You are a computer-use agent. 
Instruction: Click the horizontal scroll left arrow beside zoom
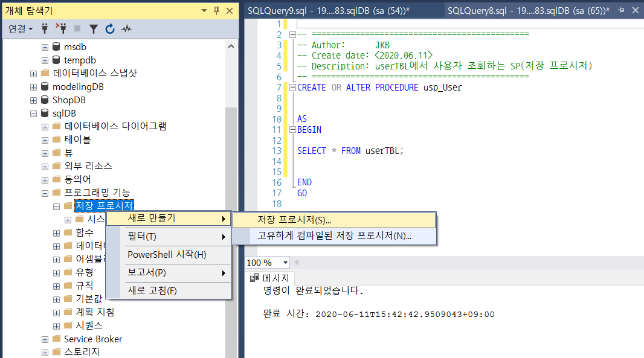click(296, 263)
